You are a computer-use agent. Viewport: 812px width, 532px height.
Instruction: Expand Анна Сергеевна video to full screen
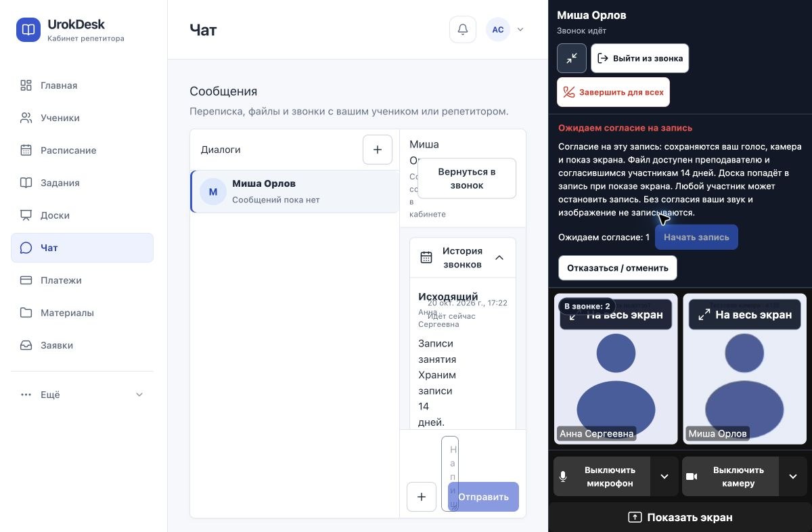point(616,315)
